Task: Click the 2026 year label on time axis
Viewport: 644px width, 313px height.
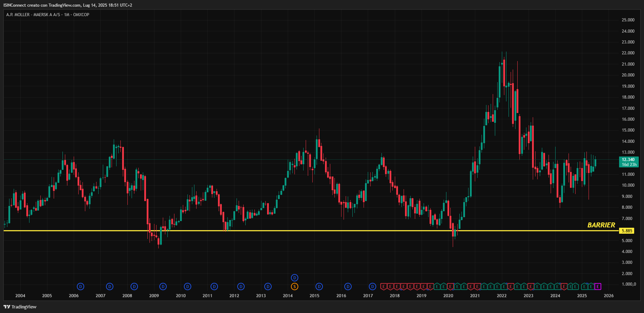Action: coord(609,296)
